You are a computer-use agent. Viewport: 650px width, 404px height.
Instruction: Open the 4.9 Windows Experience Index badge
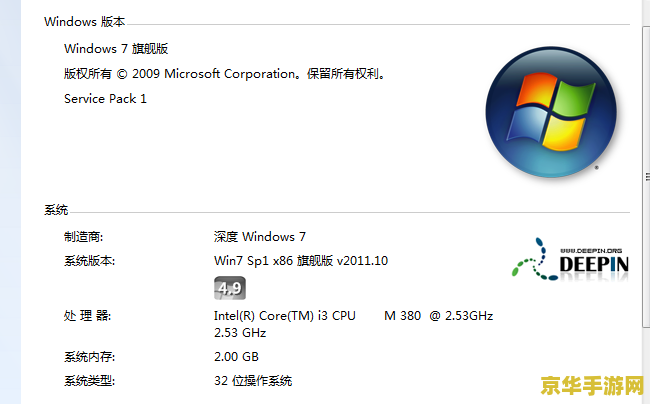[230, 288]
